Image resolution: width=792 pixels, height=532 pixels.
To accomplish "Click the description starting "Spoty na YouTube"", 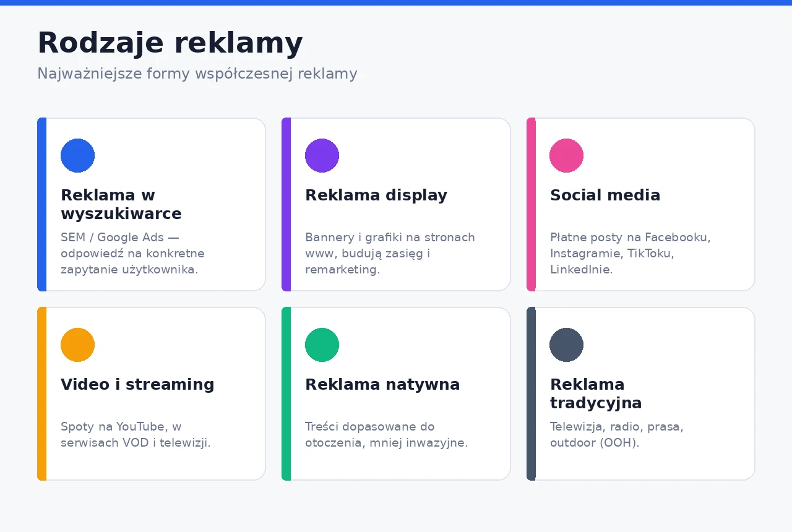I will (x=136, y=435).
